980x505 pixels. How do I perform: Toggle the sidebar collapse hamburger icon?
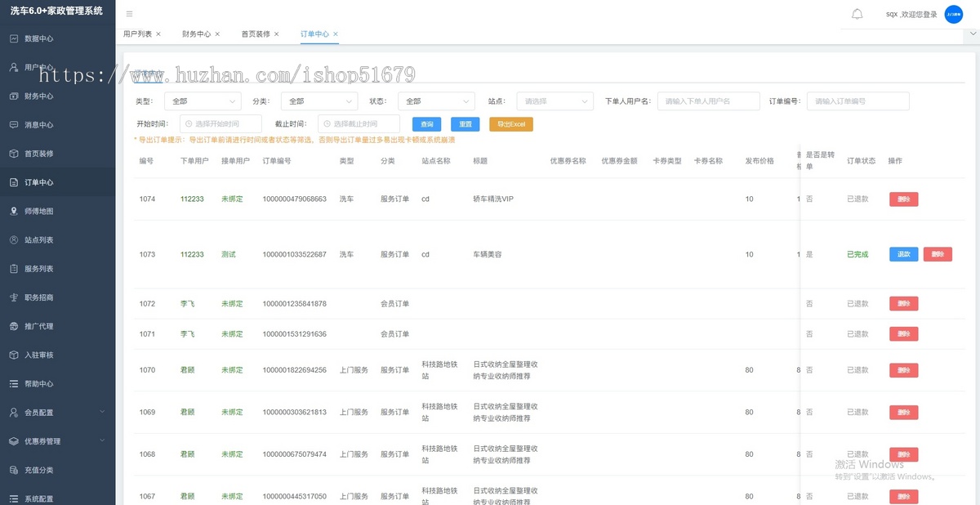(x=130, y=14)
